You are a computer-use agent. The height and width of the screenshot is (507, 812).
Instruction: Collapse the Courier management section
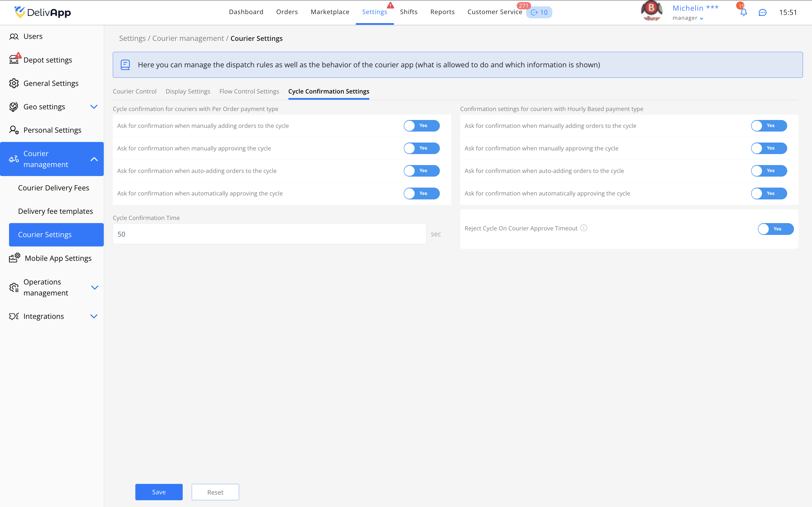click(94, 159)
